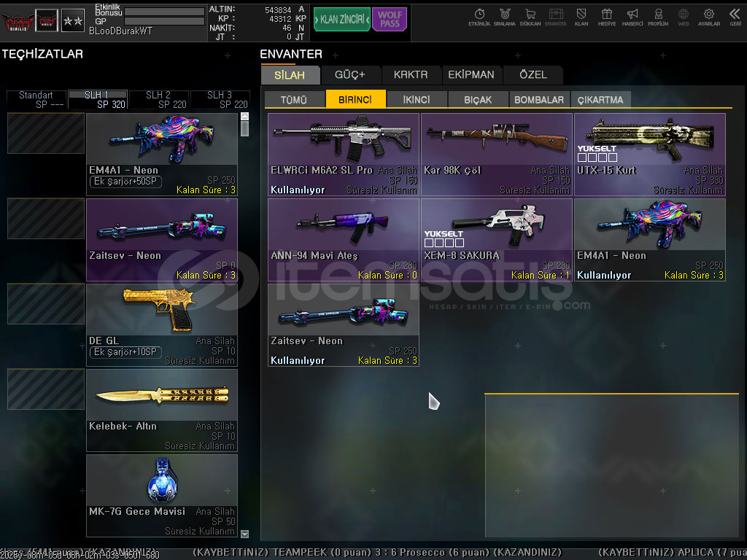Open the Dükkan shop cart icon

pos(530,17)
